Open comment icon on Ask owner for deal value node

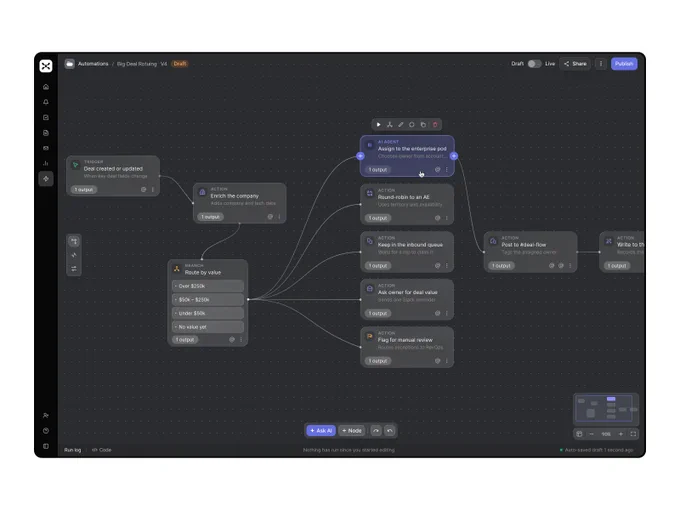[438, 313]
